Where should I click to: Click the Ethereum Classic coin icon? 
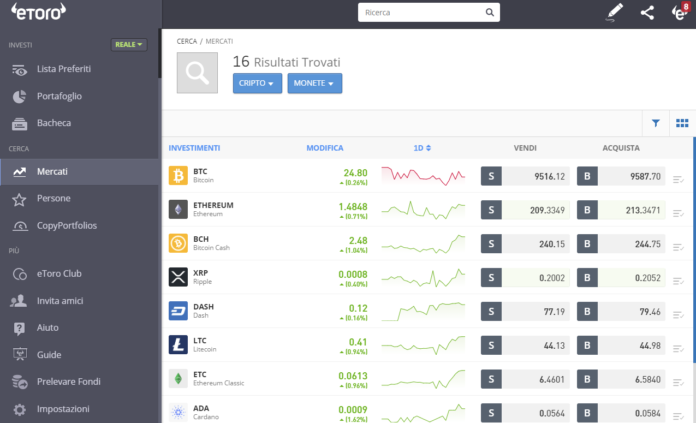coord(178,379)
